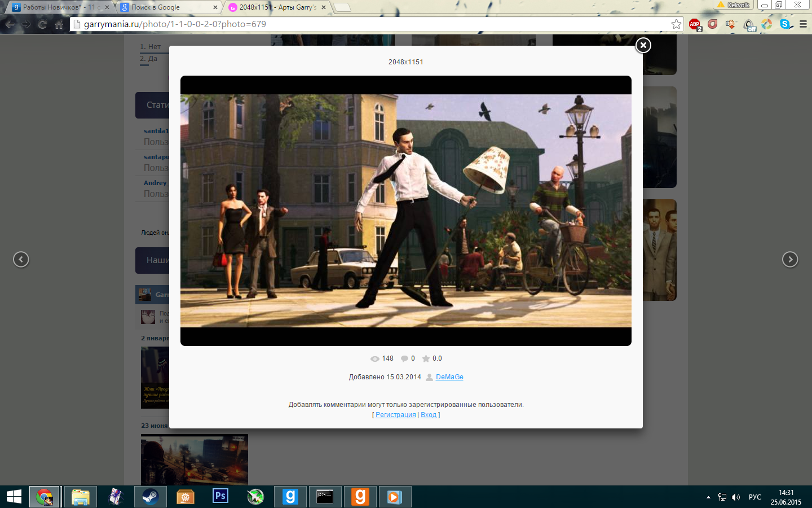Open the Skype extension icon

tap(785, 24)
